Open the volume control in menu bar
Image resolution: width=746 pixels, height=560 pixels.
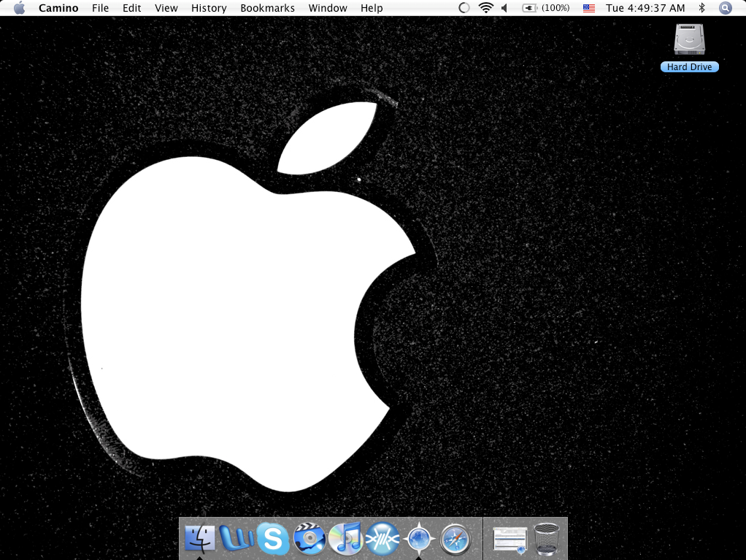[505, 7]
